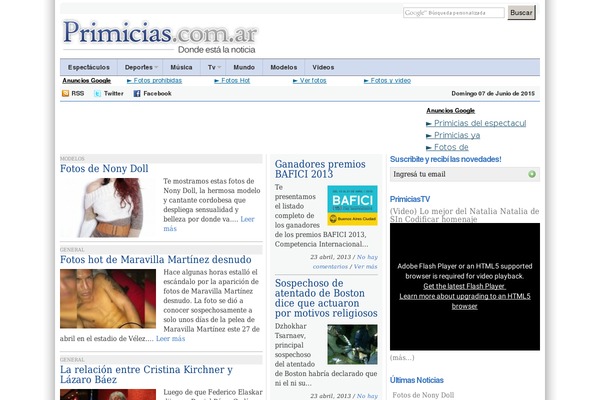
Task: Click Leer más on Maravilla Martínez article
Action: [171, 338]
